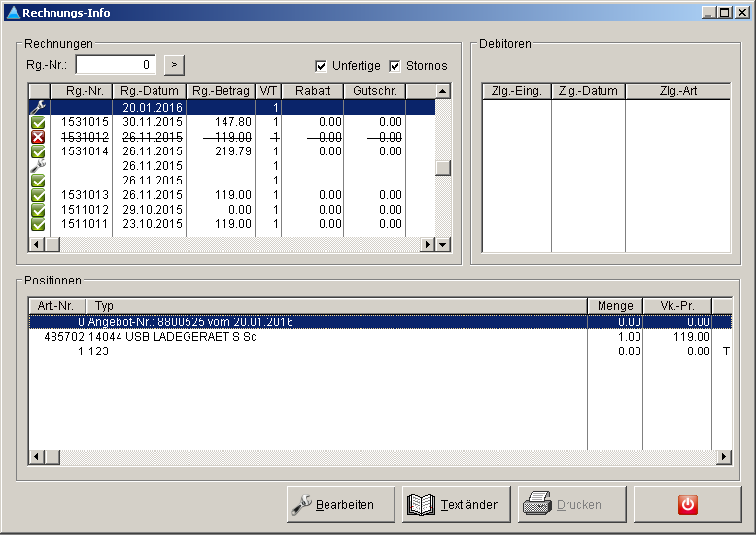Image resolution: width=756 pixels, height=535 pixels.
Task: Click the down arrow of the invoice list scrollbar
Action: pos(442,245)
